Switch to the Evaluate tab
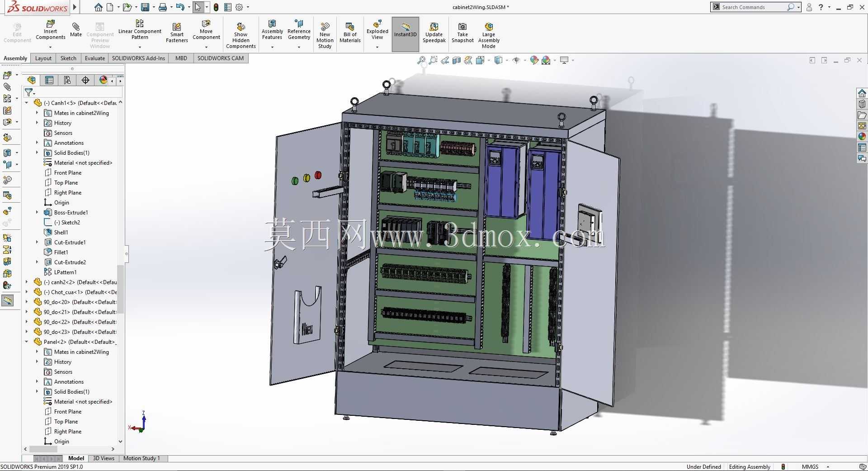This screenshot has height=471, width=868. pyautogui.click(x=95, y=58)
